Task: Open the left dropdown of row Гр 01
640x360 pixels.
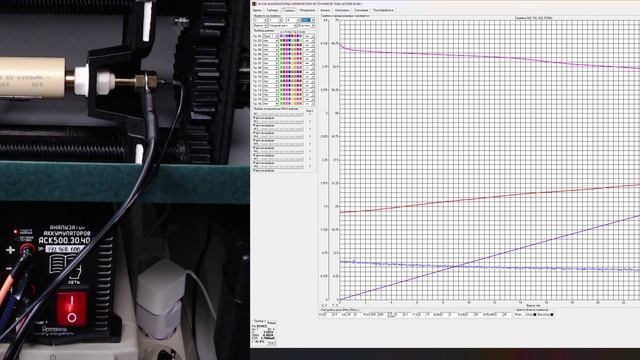Action: tap(270, 36)
